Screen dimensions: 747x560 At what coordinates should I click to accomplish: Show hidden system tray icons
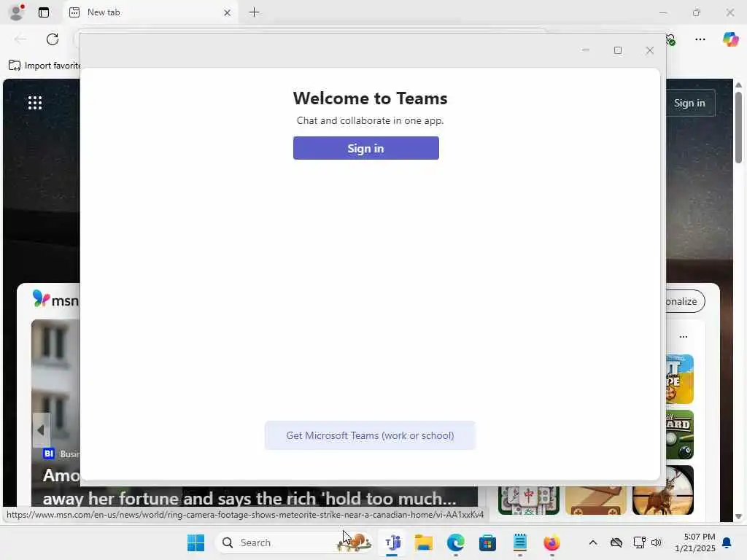click(593, 542)
